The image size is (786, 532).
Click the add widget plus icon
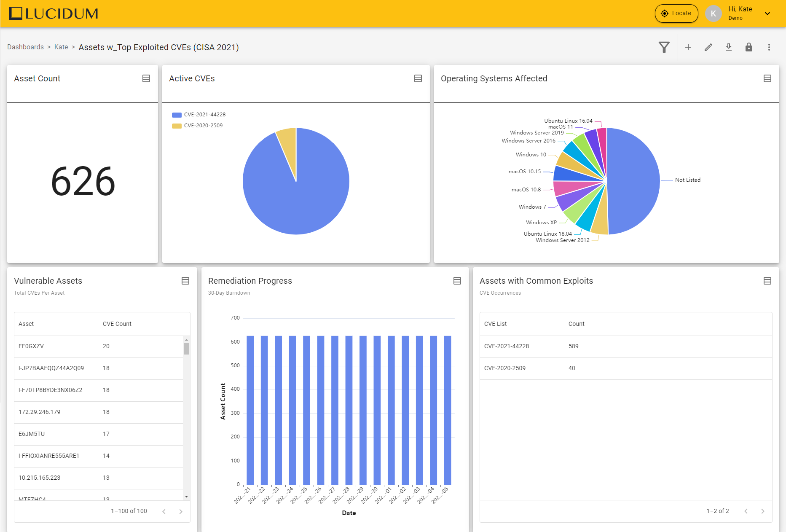(x=688, y=47)
